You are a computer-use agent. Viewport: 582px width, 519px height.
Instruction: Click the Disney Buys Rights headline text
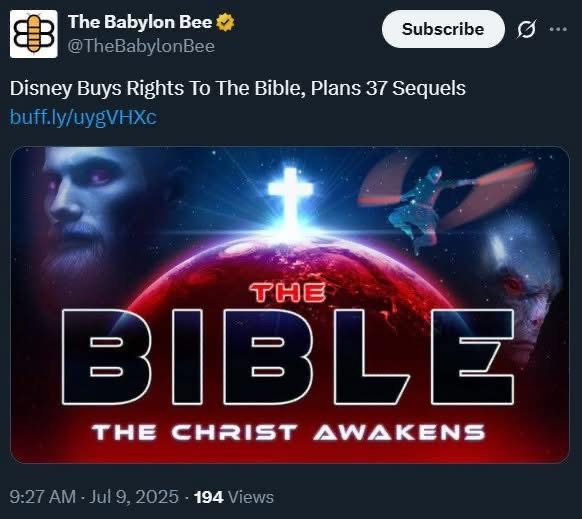click(x=238, y=88)
